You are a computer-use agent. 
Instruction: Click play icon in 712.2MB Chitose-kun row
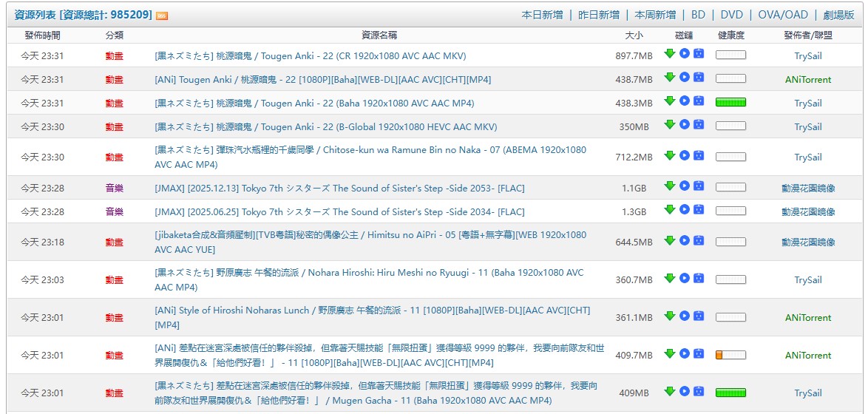(x=685, y=155)
